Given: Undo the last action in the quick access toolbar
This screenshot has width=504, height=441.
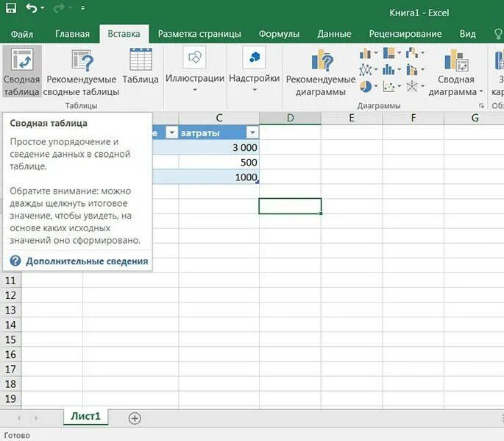Looking at the screenshot, I should click(32, 8).
